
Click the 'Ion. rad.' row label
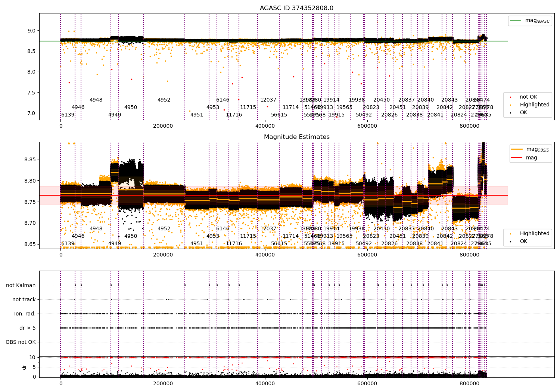(25, 314)
